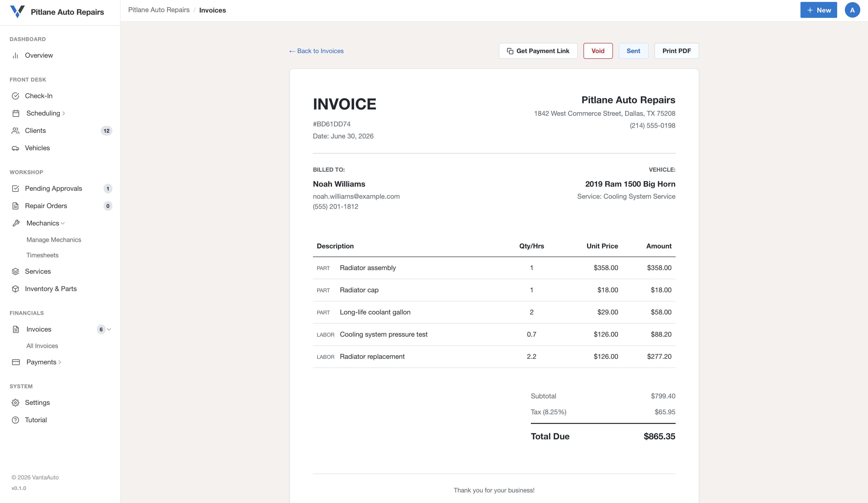Click client phone (555) 201-1812
This screenshot has width=868, height=503.
click(335, 207)
